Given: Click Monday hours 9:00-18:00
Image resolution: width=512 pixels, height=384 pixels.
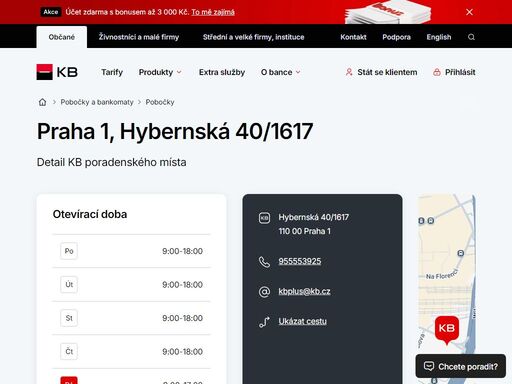Looking at the screenshot, I should pyautogui.click(x=182, y=251).
